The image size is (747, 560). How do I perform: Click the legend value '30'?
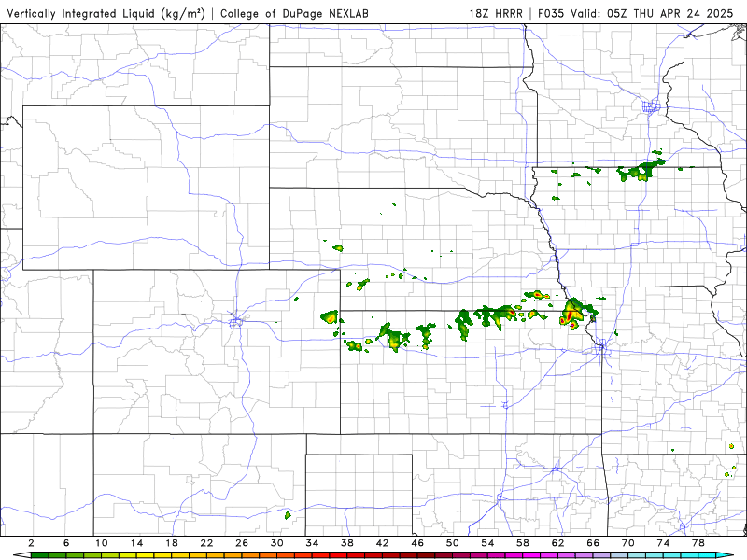[277, 543]
